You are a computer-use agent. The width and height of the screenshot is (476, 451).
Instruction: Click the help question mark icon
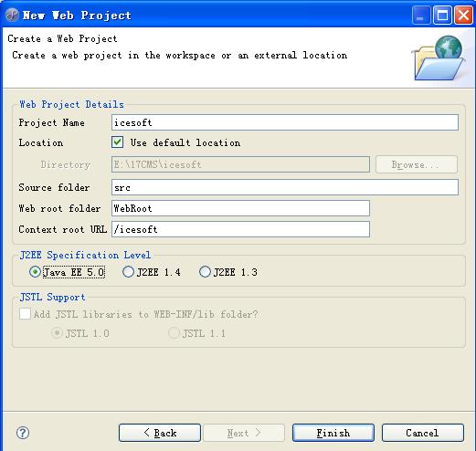pyautogui.click(x=23, y=433)
